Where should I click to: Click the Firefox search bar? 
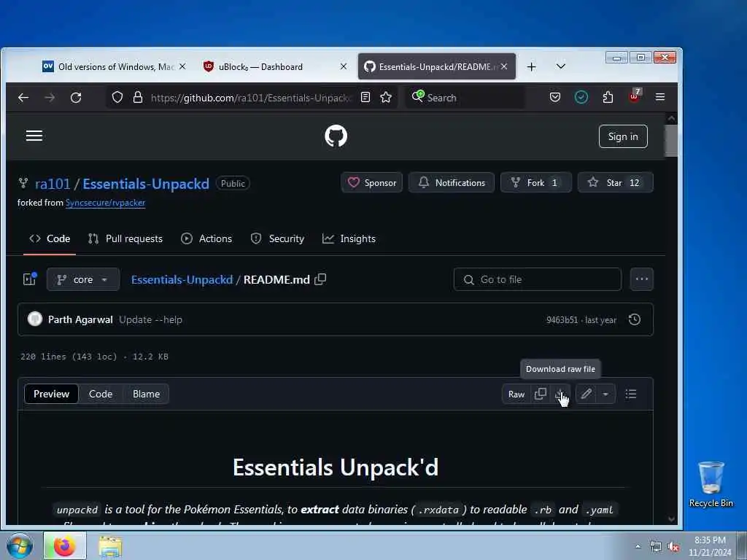465,98
